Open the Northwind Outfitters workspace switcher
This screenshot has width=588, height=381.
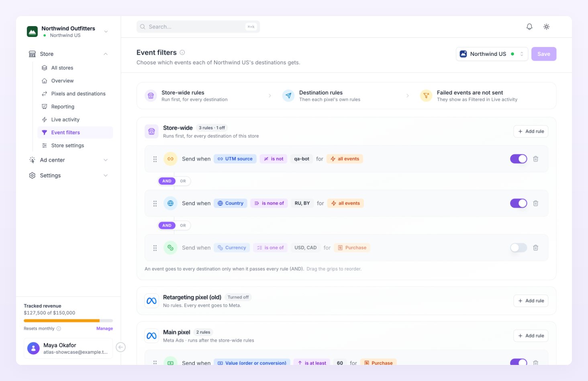(67, 31)
